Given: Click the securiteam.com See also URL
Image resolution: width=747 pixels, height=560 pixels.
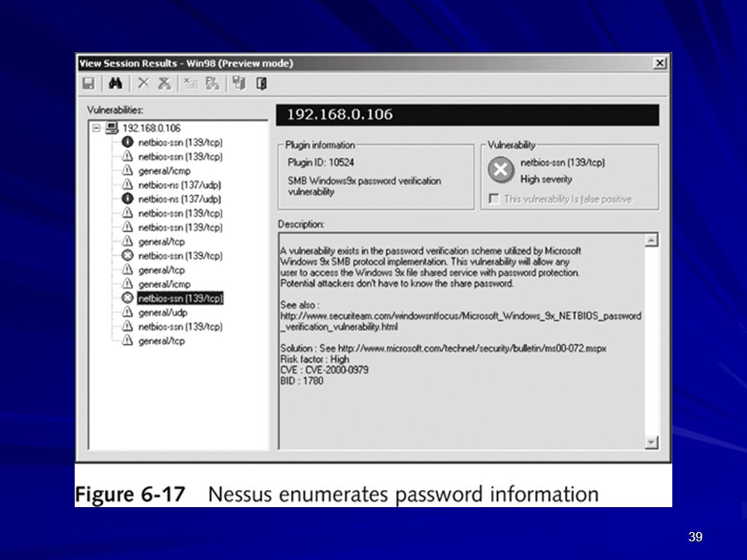Looking at the screenshot, I should click(461, 321).
